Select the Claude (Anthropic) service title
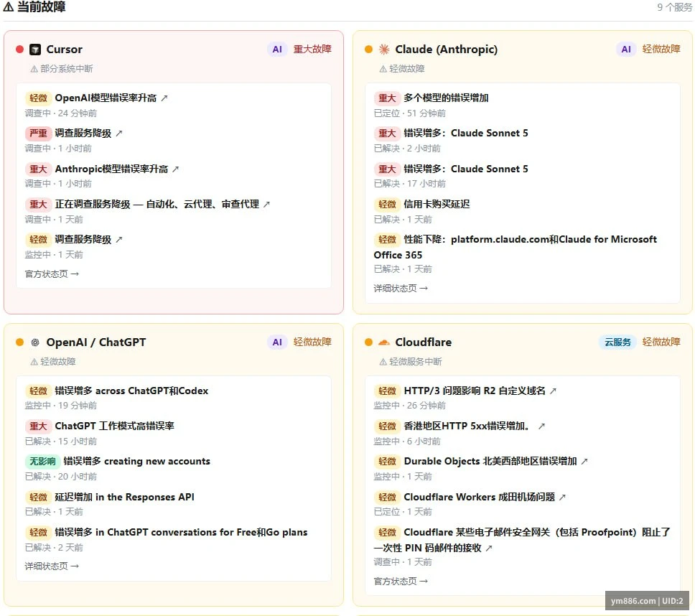Screen dimensions: 695x616 pos(447,50)
